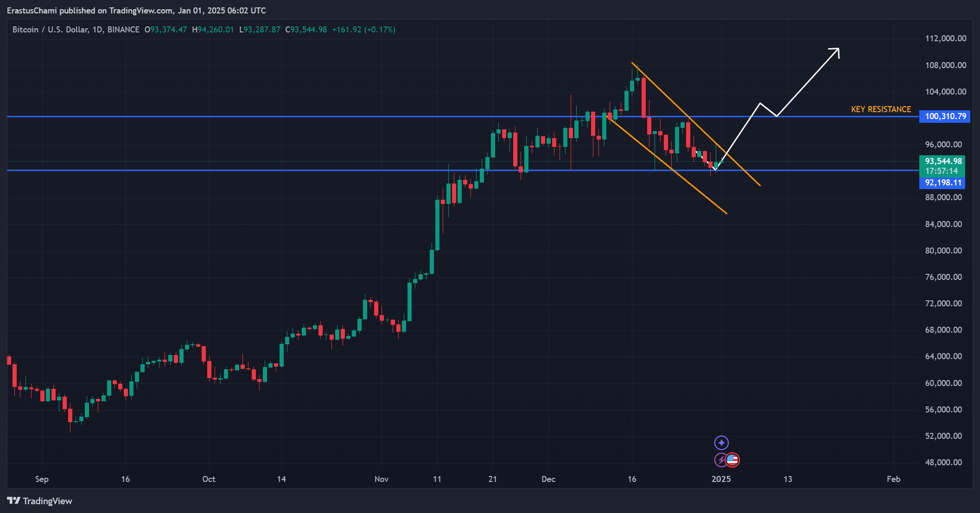
Task: Click the KEY RESISTANCE text label
Action: (x=881, y=109)
